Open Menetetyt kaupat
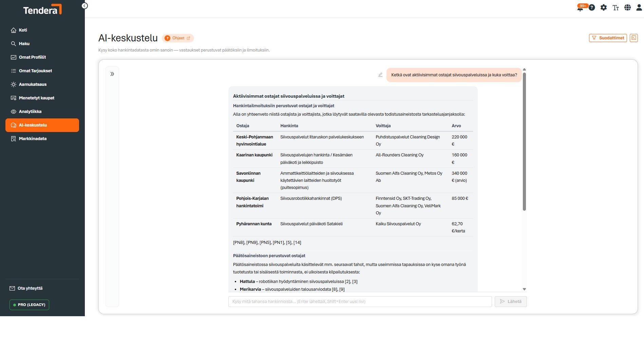Image resolution: width=644 pixels, height=362 pixels. 42,98
